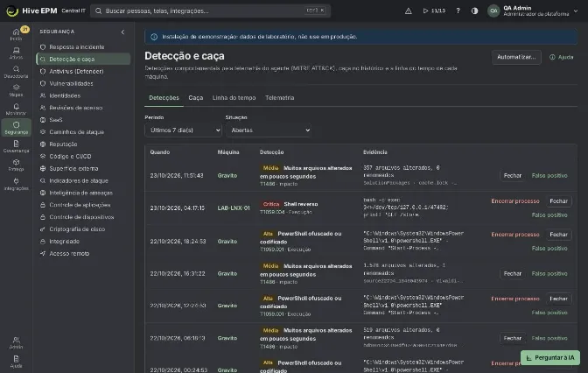This screenshot has height=373, width=588.
Task: Click the play 11/13 progress indicator
Action: coord(434,11)
